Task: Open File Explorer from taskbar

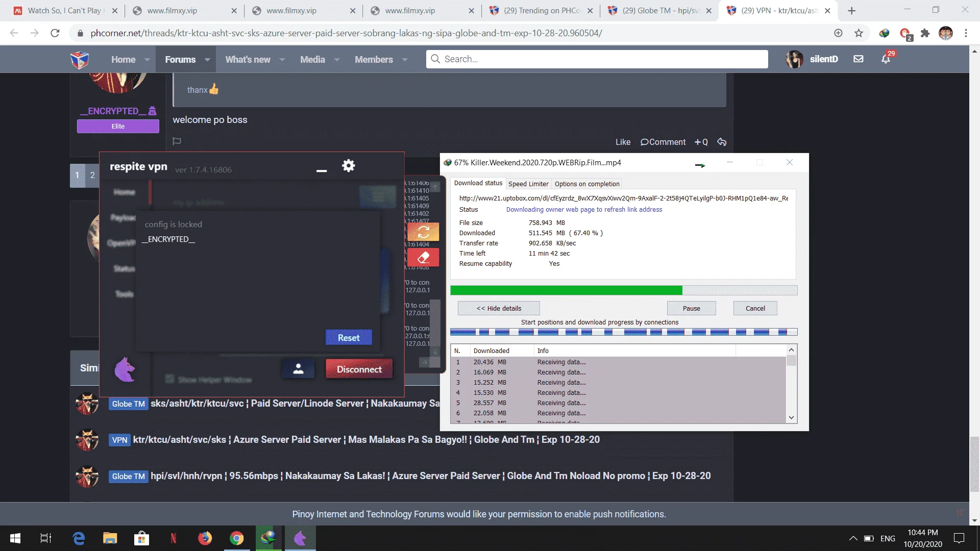Action: 110,538
